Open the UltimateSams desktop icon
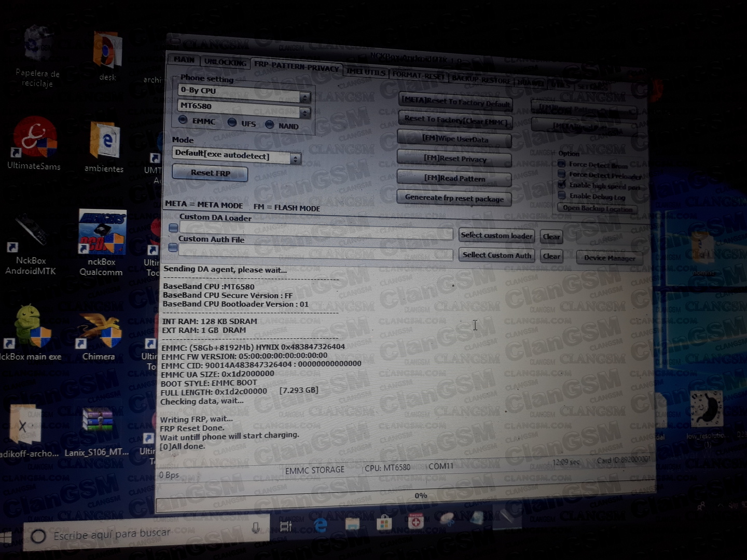The image size is (747, 560). point(35,138)
